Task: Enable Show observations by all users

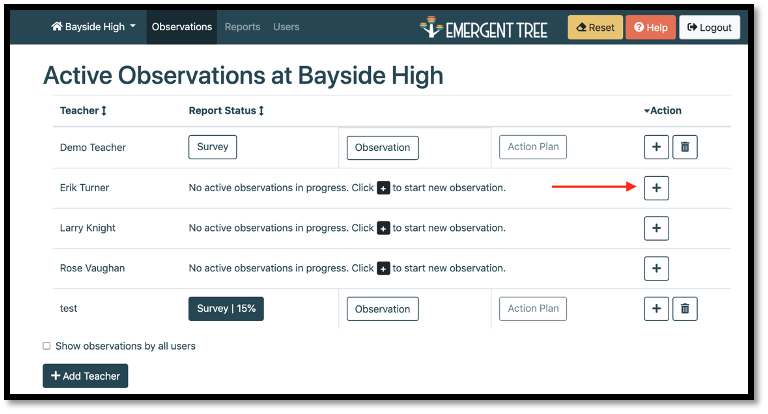Action: point(47,346)
